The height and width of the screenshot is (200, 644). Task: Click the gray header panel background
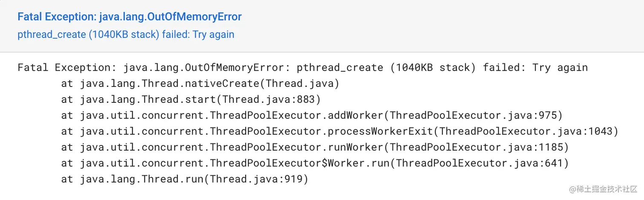coord(322,26)
